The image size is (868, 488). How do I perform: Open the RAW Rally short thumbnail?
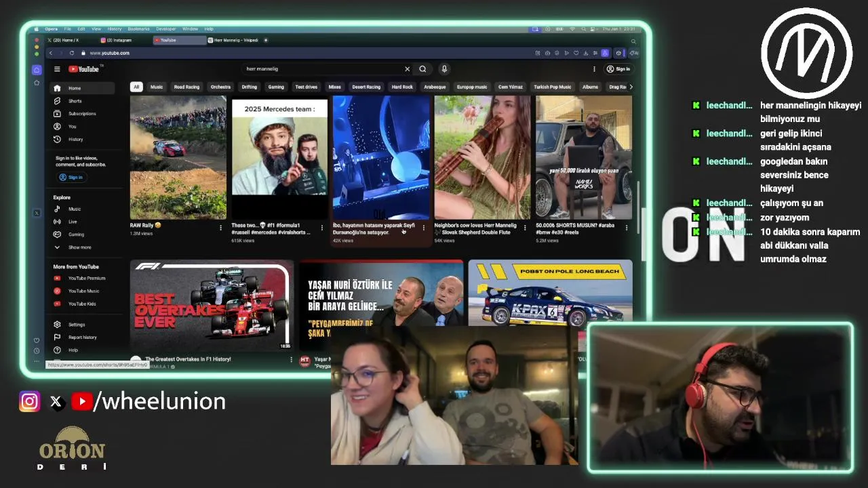point(178,157)
